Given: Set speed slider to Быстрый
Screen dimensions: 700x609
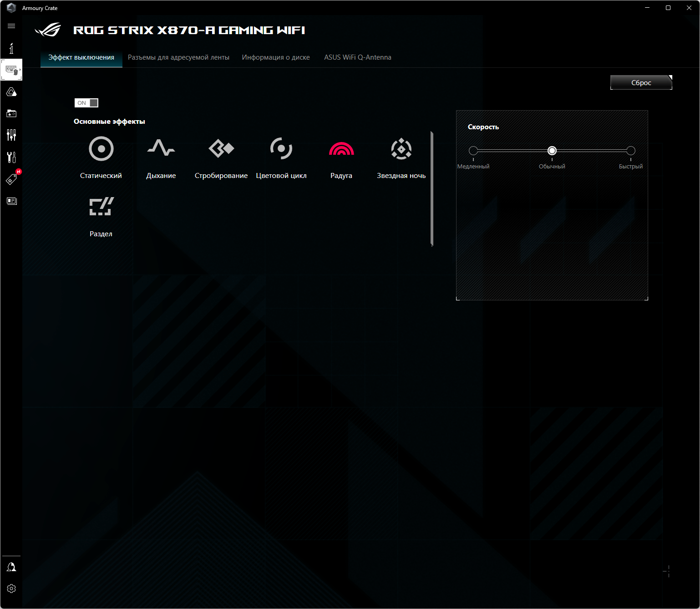Looking at the screenshot, I should point(631,151).
